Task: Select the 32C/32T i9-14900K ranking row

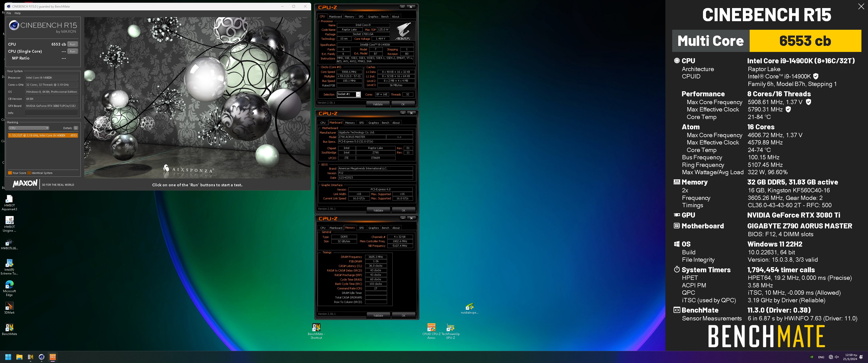Action: 43,135
